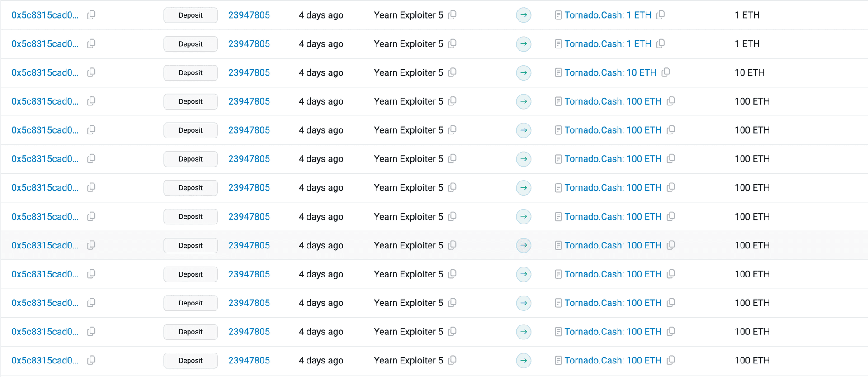Copy the transaction hash in the first row

[x=91, y=15]
